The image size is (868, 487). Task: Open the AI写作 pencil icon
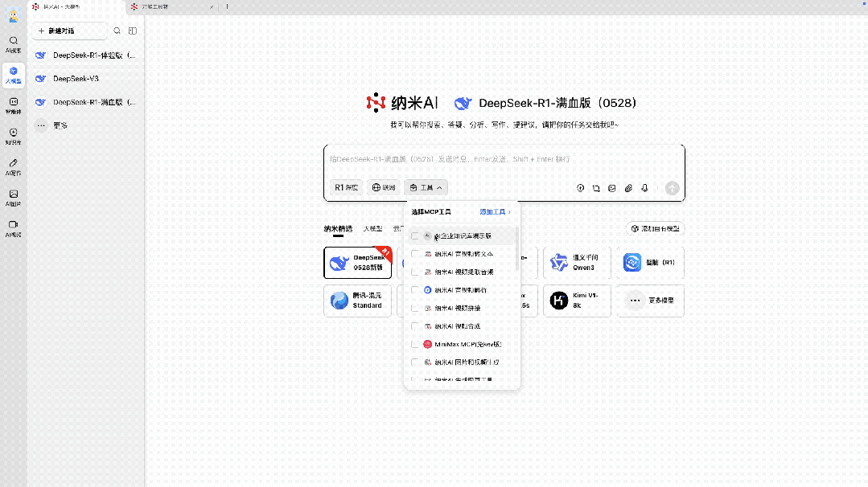[14, 167]
